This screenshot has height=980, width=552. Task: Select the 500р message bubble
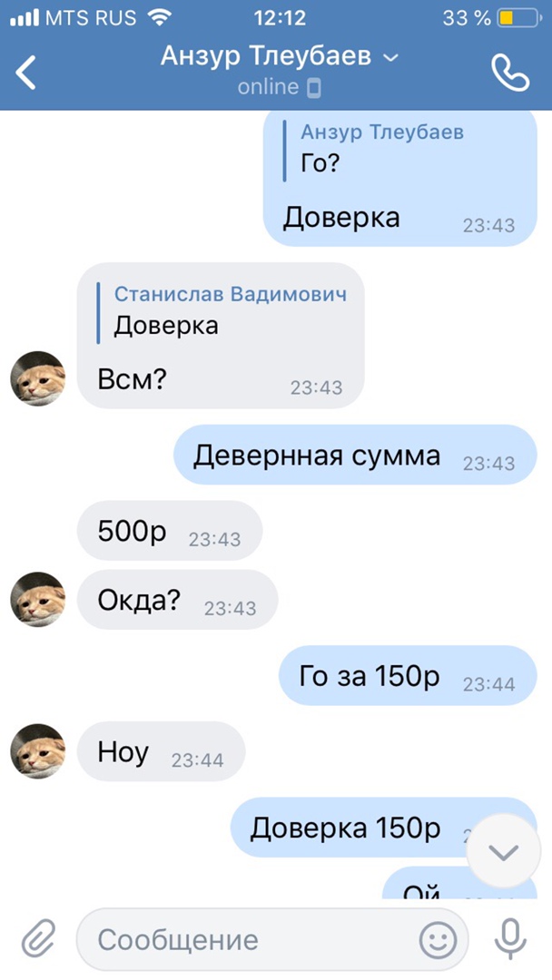[170, 531]
